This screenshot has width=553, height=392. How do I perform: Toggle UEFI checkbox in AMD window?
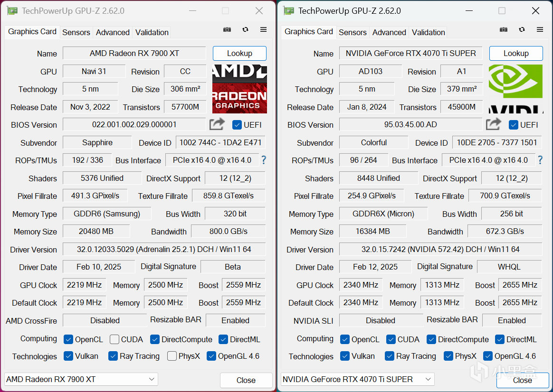pos(237,125)
